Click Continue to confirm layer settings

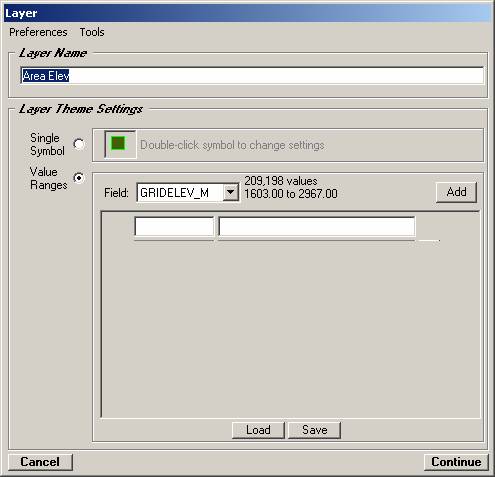(x=456, y=462)
